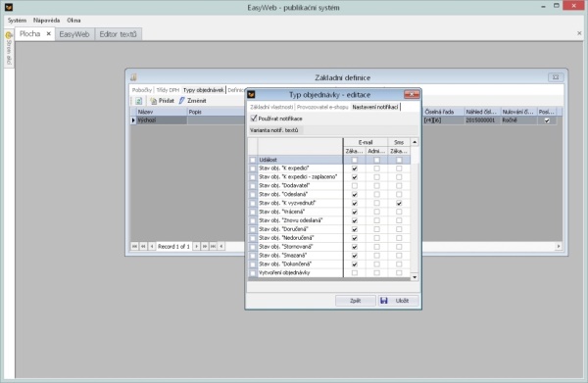Click the Popis column header
The width and height of the screenshot is (588, 383).
pyautogui.click(x=216, y=112)
